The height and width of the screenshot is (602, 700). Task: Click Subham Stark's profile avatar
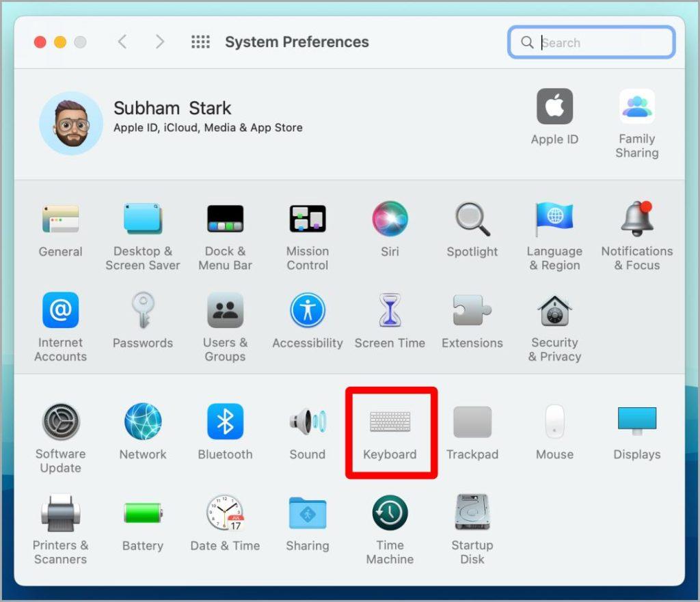click(71, 123)
